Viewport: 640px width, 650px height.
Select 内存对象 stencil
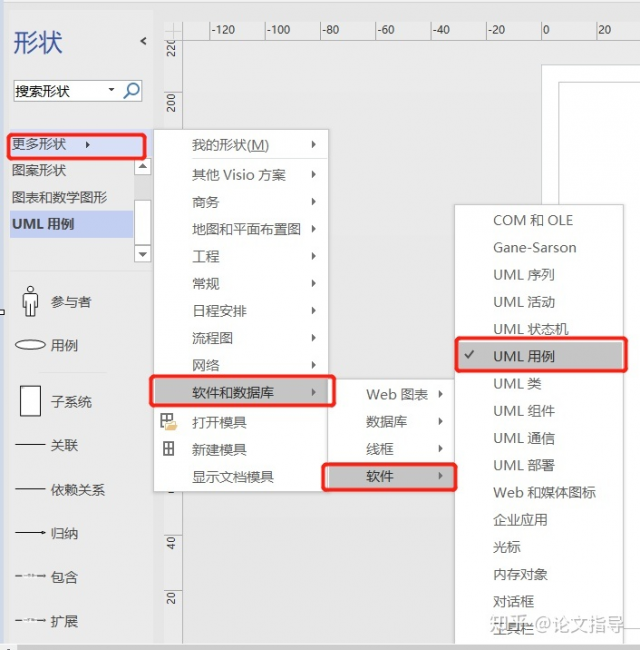(539, 574)
